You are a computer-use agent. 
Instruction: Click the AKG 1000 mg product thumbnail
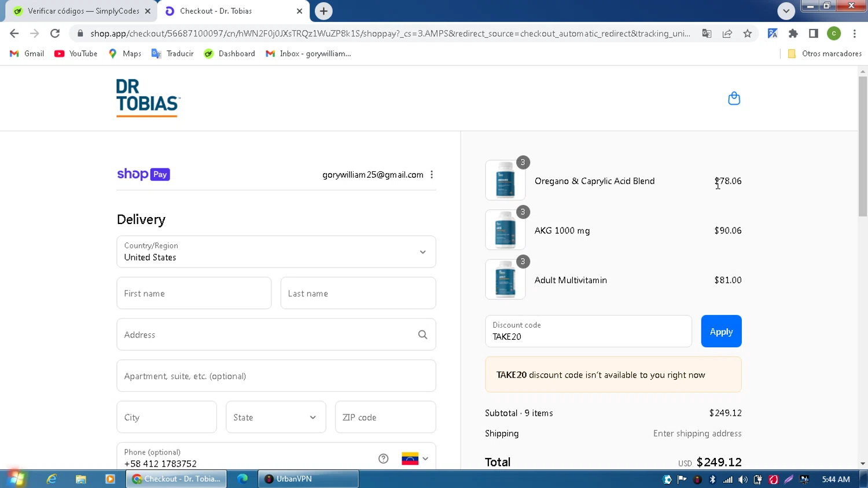[505, 230]
